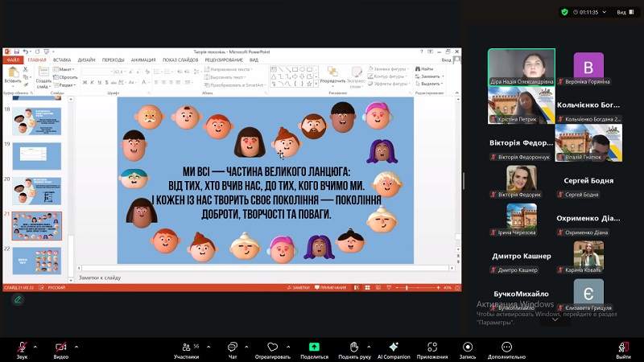Screen dimensions: 644x362
Task: Select Діра Надія Олександрівна video tile
Action: tap(521, 68)
